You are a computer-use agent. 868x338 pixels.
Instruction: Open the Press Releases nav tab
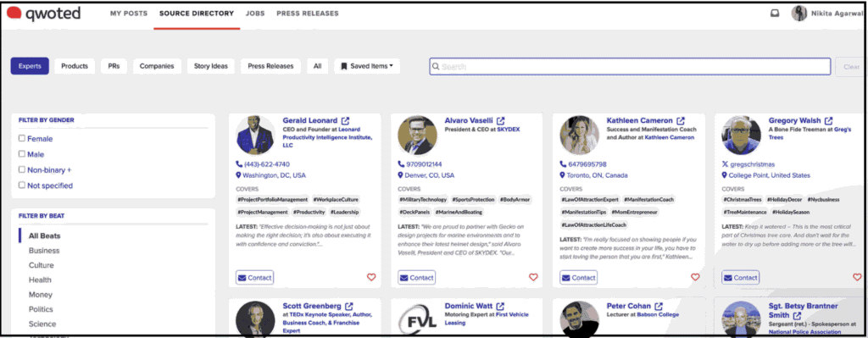click(x=307, y=14)
